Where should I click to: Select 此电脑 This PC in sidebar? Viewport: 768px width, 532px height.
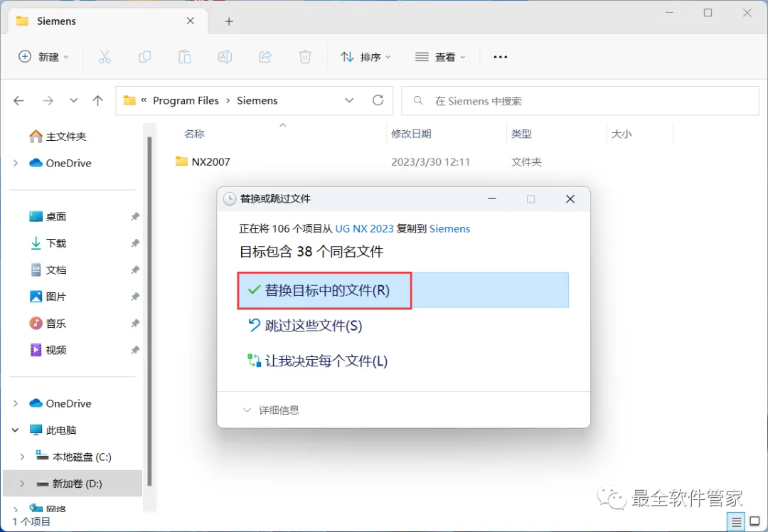click(x=53, y=430)
